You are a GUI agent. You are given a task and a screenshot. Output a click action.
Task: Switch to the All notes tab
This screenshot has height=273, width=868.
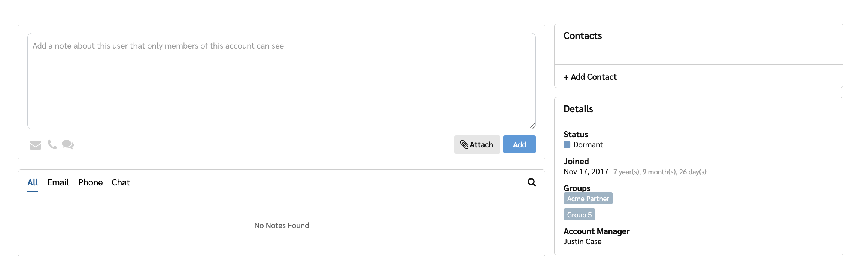(33, 182)
